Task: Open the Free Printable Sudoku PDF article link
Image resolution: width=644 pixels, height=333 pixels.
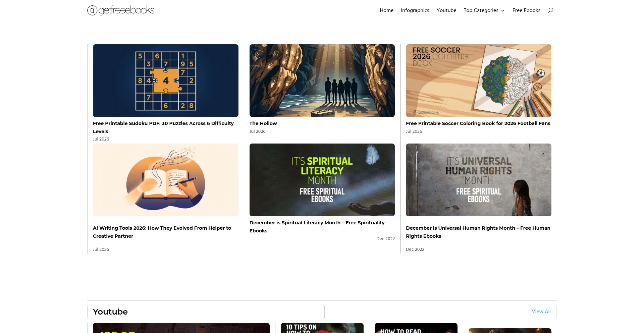Action: pos(163,127)
